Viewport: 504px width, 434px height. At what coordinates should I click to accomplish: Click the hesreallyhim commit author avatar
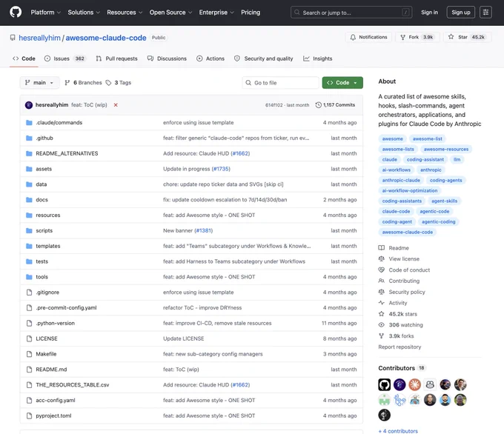click(x=29, y=105)
